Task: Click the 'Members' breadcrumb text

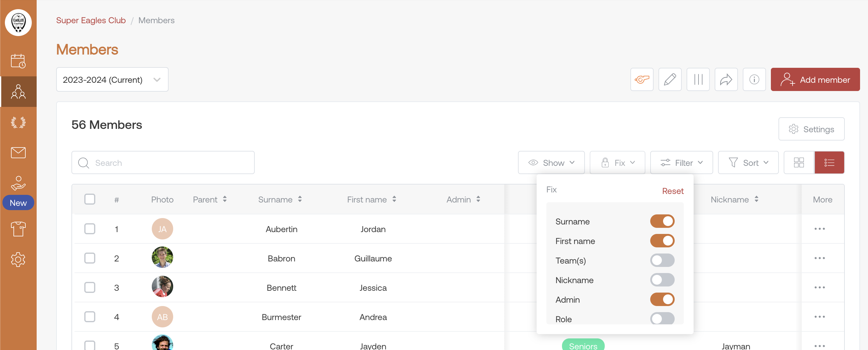Action: click(x=156, y=20)
